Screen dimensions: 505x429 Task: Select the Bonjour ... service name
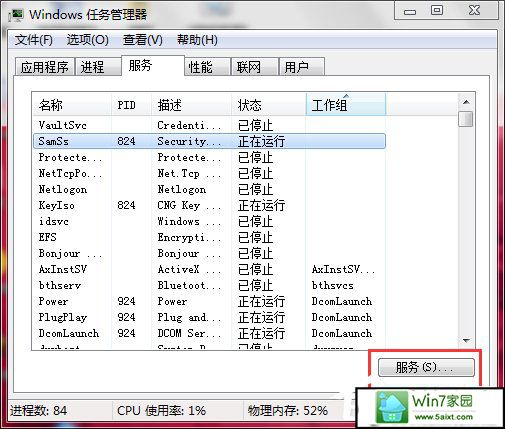coord(70,253)
